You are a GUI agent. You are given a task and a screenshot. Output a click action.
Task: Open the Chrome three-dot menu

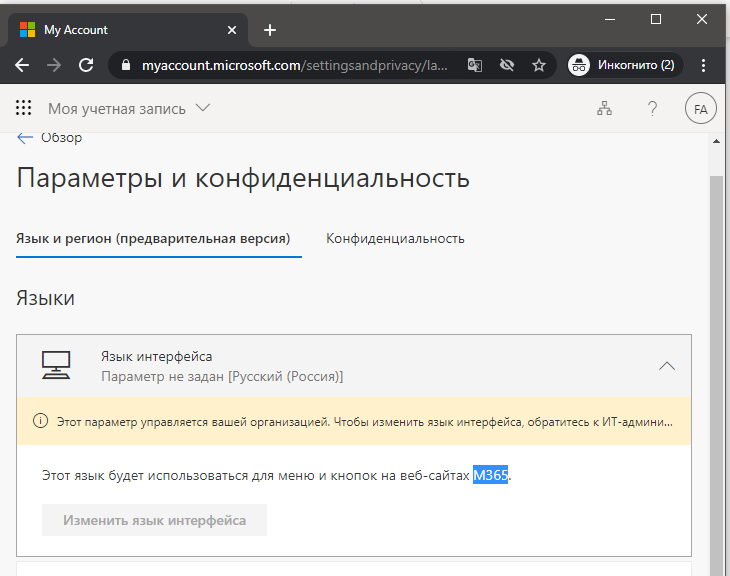(x=703, y=65)
